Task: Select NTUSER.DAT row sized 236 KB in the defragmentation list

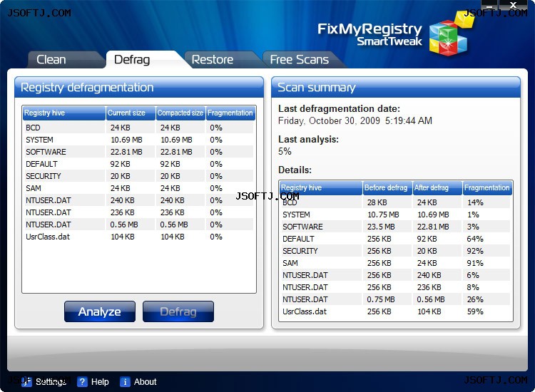Action: [138, 212]
